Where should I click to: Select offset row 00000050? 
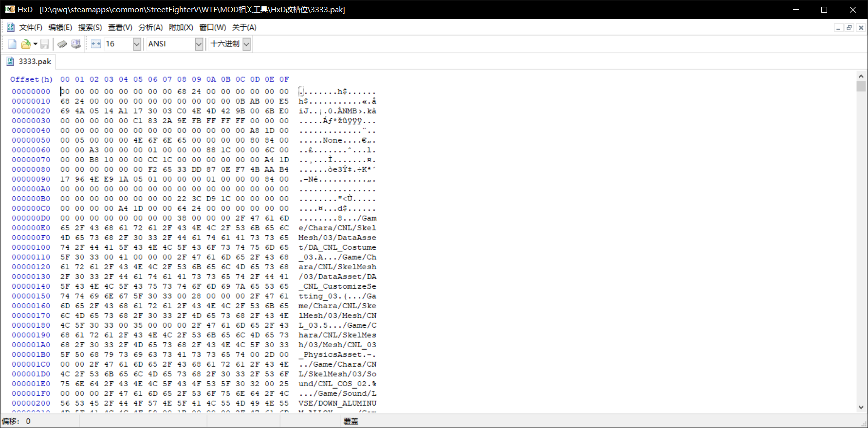31,140
